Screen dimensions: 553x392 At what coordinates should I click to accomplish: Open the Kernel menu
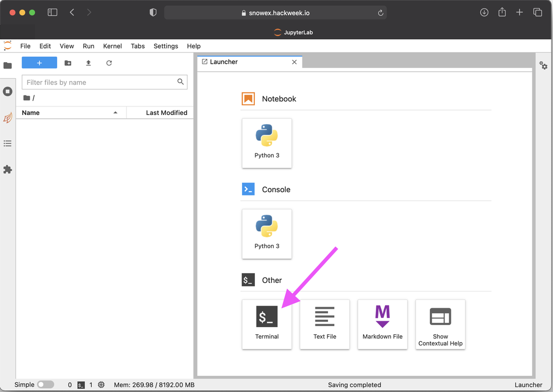[112, 46]
